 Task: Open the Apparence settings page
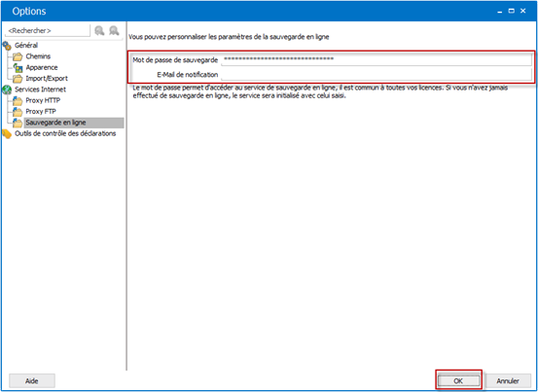pos(42,67)
